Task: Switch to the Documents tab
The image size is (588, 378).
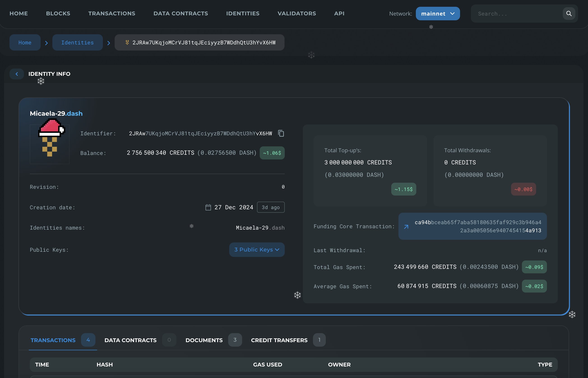Action: point(204,340)
